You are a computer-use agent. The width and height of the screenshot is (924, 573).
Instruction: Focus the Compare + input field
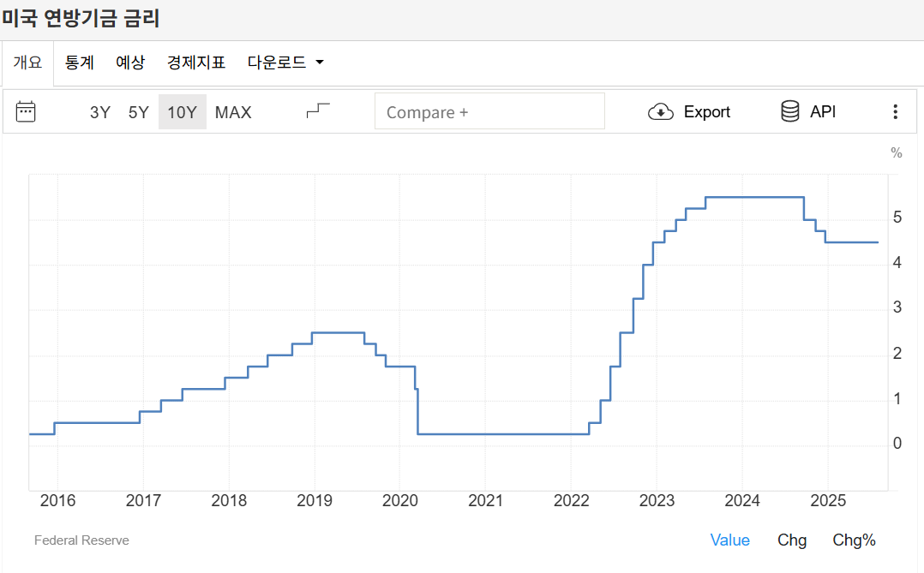[489, 111]
